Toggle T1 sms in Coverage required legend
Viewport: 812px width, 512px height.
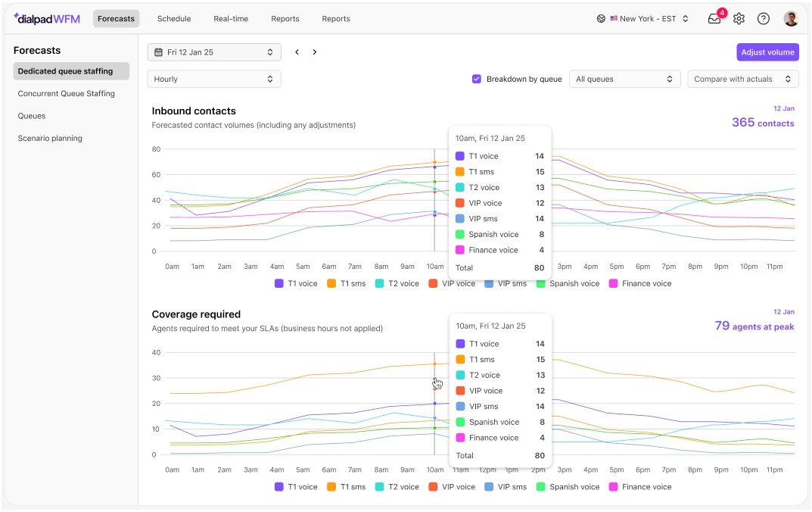(347, 486)
